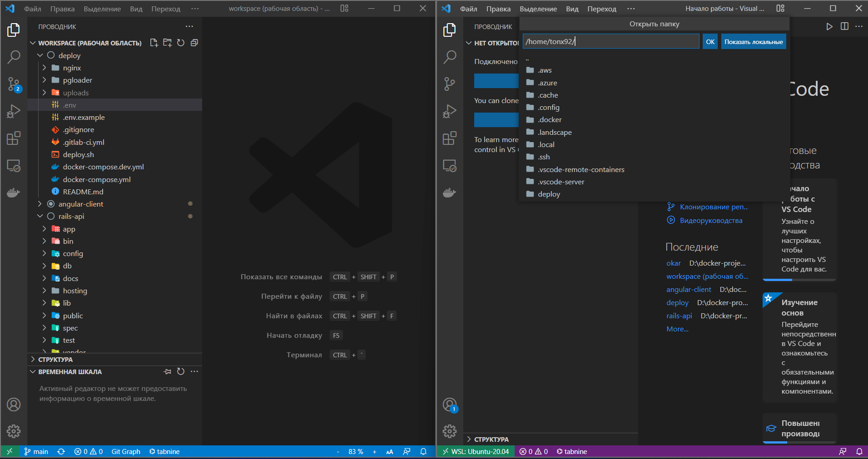This screenshot has height=459, width=868.
Task: Open recent okar project link
Action: [x=674, y=263]
